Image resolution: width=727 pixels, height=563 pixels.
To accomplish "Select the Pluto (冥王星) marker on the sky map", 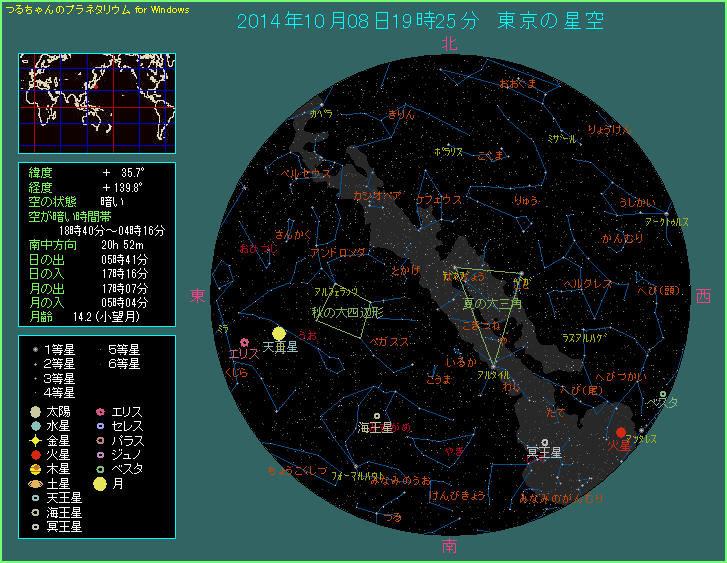I will click(544, 441).
